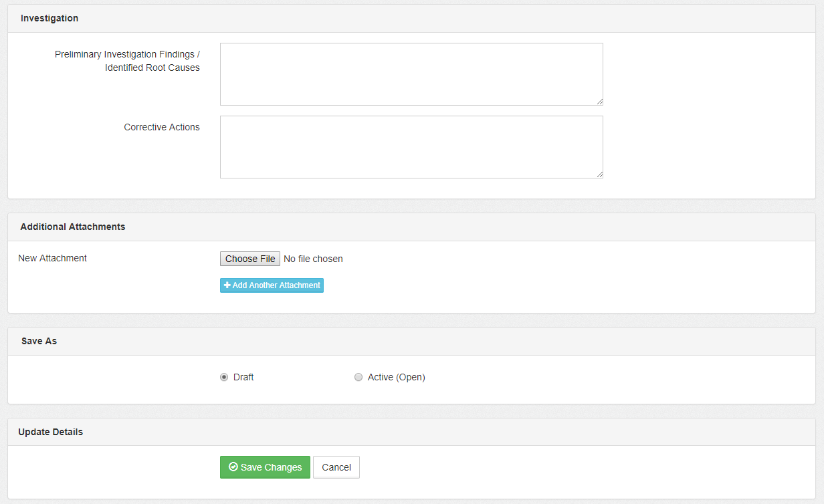Select the Draft radio button
The image size is (824, 504).
tap(224, 377)
